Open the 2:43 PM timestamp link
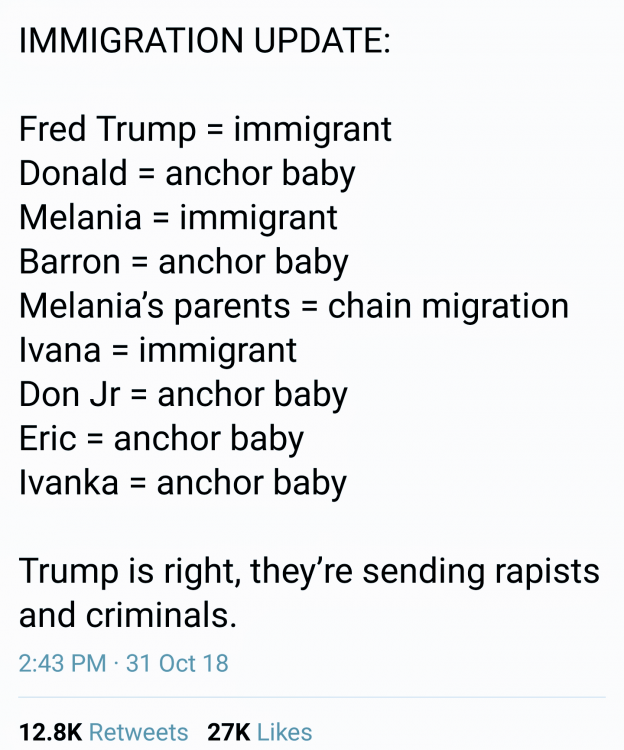This screenshot has height=750, width=624. [62, 663]
